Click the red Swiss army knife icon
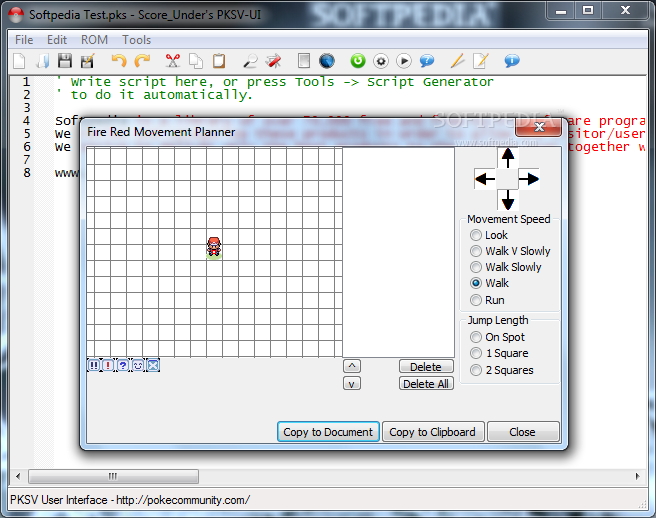The image size is (656, 518). pos(274,61)
